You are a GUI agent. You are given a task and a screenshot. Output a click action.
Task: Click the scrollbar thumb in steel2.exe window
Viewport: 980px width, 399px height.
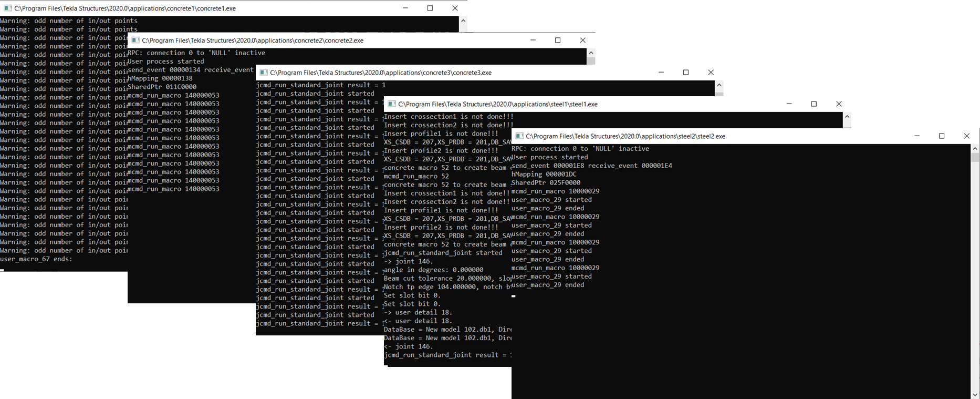(x=975, y=158)
